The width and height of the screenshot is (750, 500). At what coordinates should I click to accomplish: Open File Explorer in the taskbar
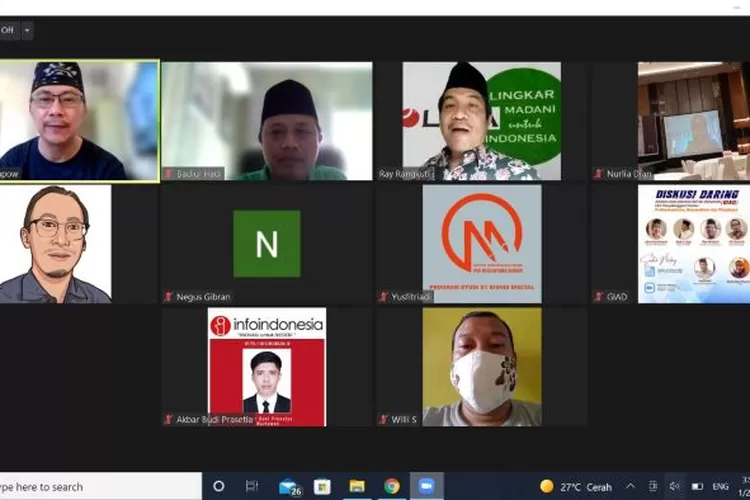357,487
